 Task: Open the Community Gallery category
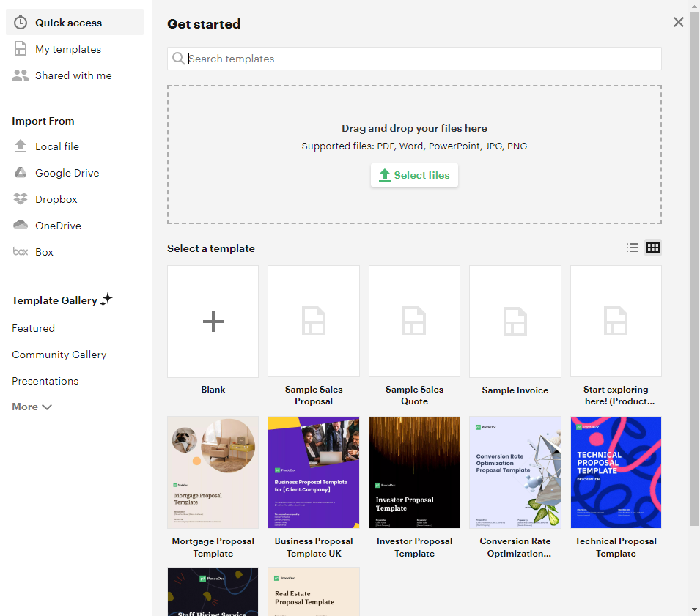[x=59, y=355]
